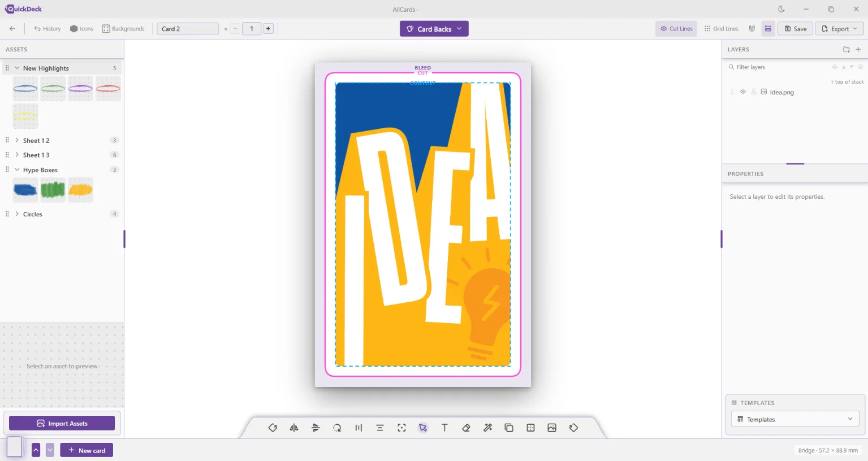Click the focus frame tool icon
868x461 pixels.
(401, 428)
